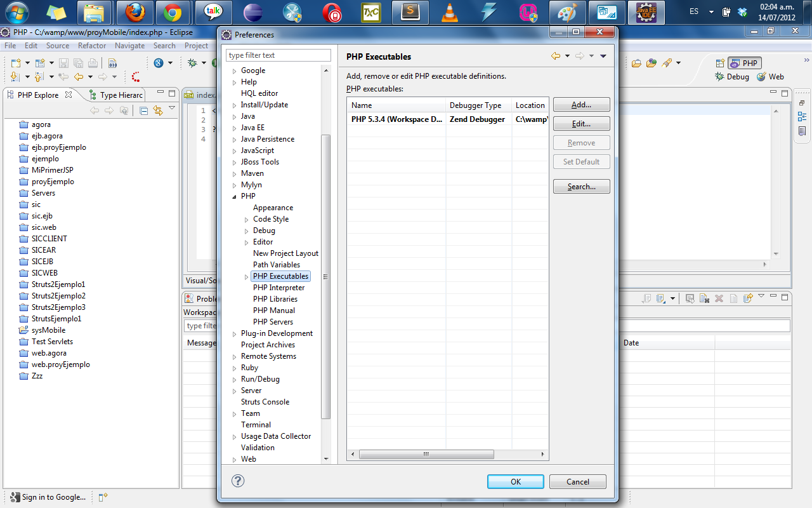
Task: Switch to the Type Hierarchy tab
Action: pyautogui.click(x=116, y=95)
